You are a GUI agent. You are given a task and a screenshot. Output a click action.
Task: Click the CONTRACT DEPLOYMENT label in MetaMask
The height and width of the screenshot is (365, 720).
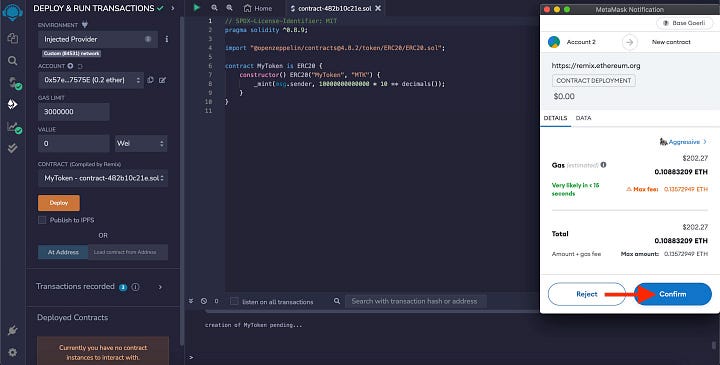click(594, 81)
